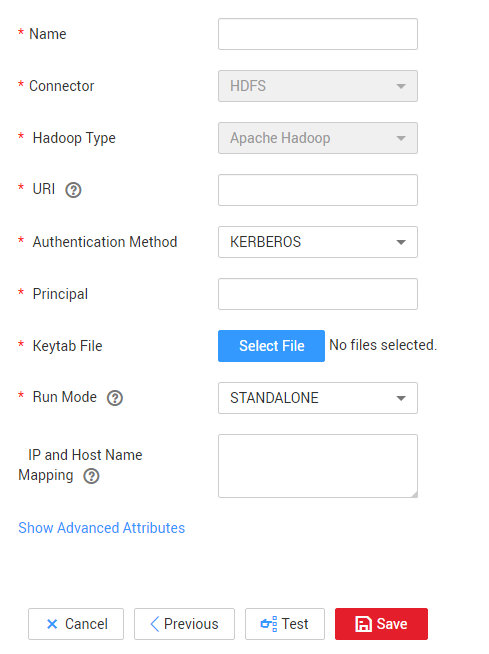Focus the Name input field
This screenshot has width=489, height=654.
click(318, 34)
